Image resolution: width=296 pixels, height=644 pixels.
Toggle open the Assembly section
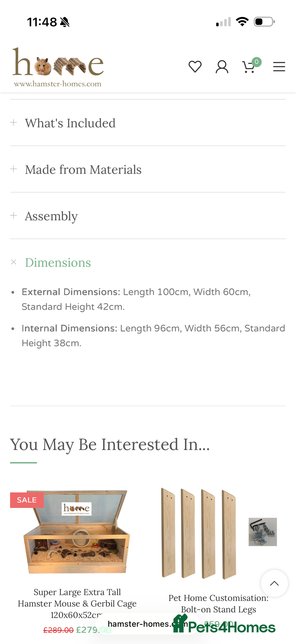[51, 216]
